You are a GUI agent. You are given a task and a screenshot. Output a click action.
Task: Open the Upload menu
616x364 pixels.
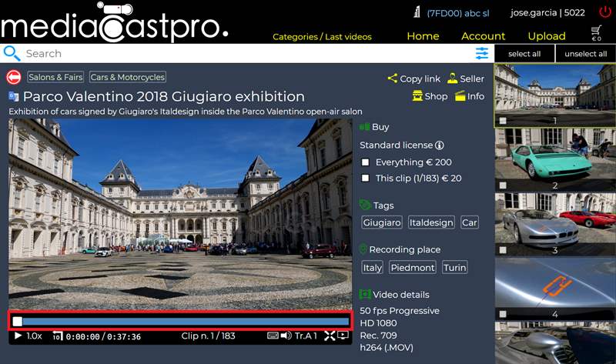547,36
